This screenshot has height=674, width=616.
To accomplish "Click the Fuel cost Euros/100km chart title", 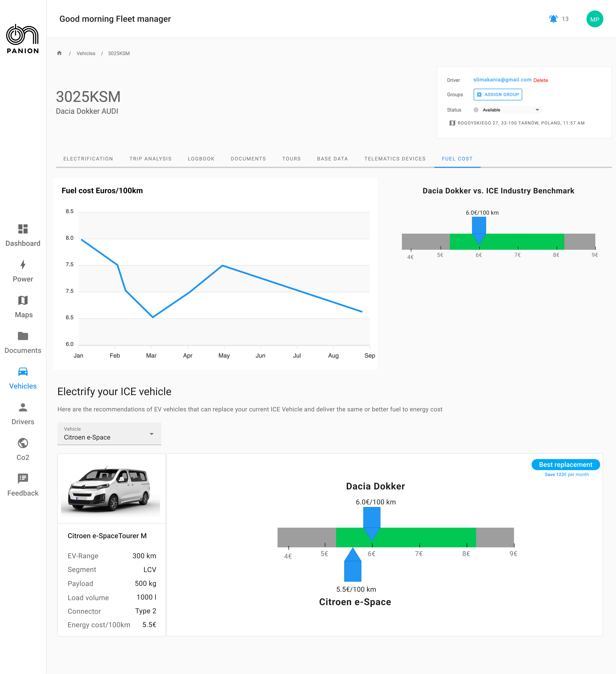I will [x=102, y=190].
